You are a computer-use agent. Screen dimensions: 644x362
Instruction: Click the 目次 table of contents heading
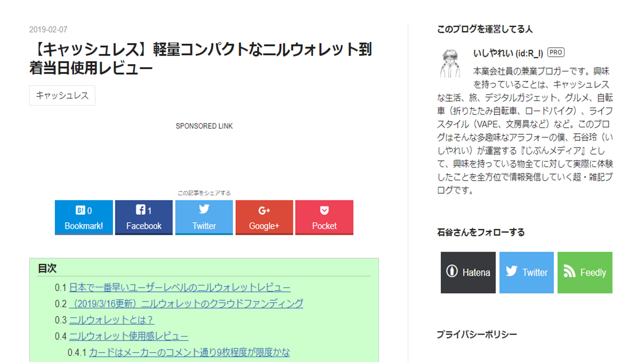click(47, 268)
